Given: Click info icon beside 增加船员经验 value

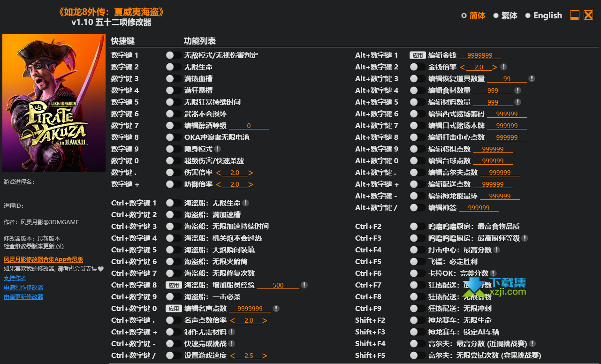Looking at the screenshot, I should pyautogui.click(x=304, y=285).
